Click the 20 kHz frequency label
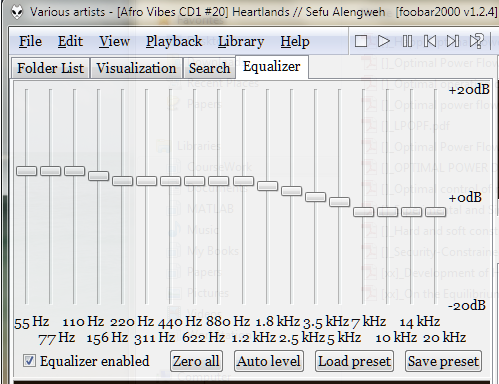This screenshot has height=384, width=499. pos(444,338)
